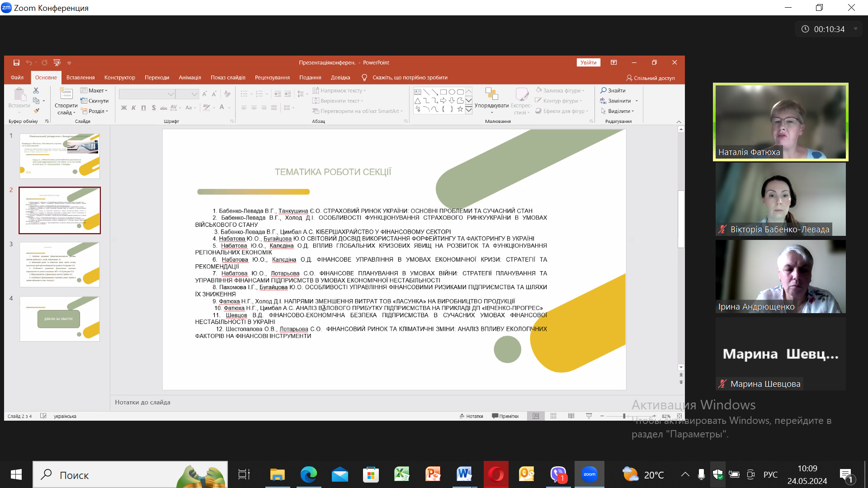Open the Замінити replace dropdown arrow
868x488 pixels.
[x=637, y=101]
